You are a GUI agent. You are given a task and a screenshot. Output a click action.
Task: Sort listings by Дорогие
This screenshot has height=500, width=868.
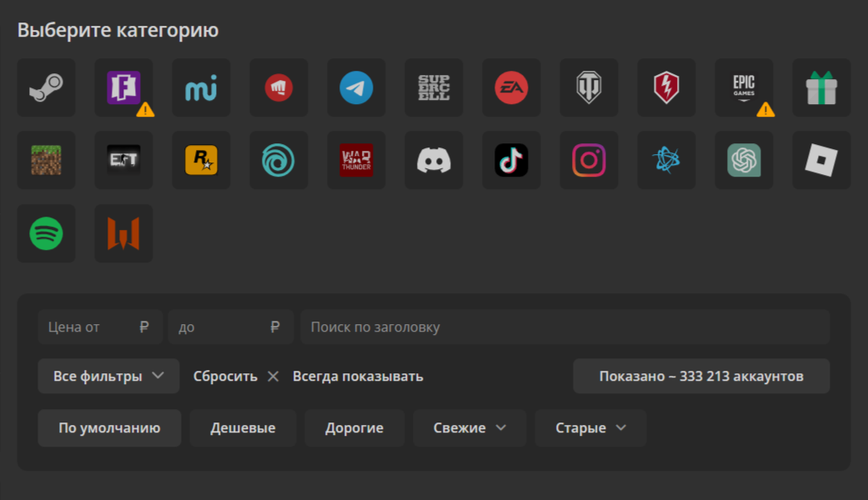(x=354, y=427)
